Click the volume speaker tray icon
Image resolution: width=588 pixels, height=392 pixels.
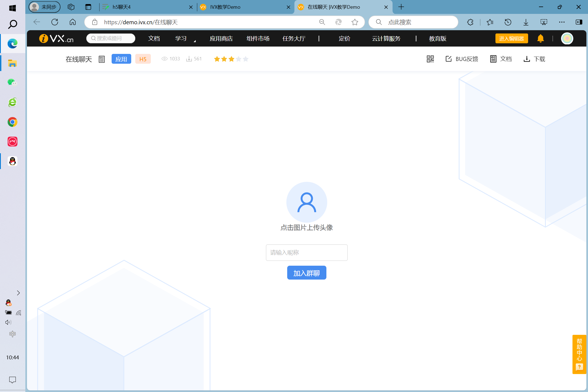coord(8,322)
